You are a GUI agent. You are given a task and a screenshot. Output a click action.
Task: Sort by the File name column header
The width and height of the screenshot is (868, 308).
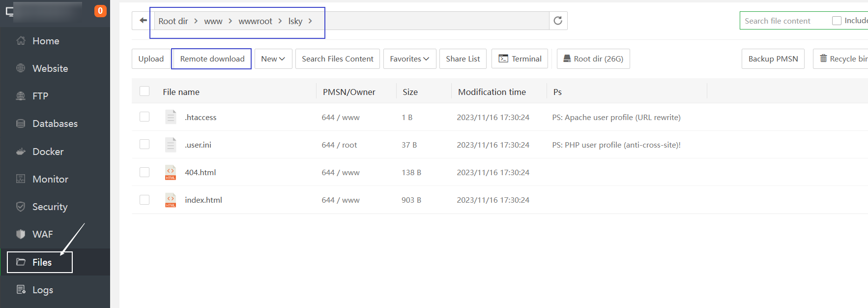181,92
